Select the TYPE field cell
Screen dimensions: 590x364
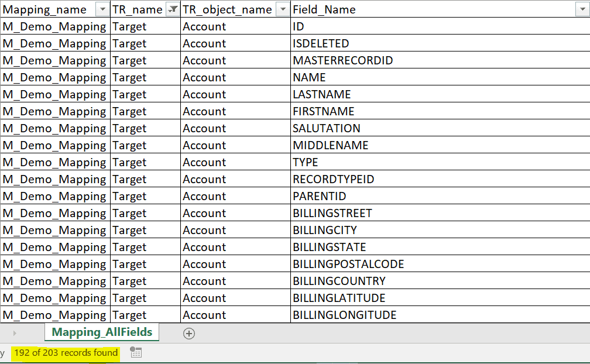point(440,162)
